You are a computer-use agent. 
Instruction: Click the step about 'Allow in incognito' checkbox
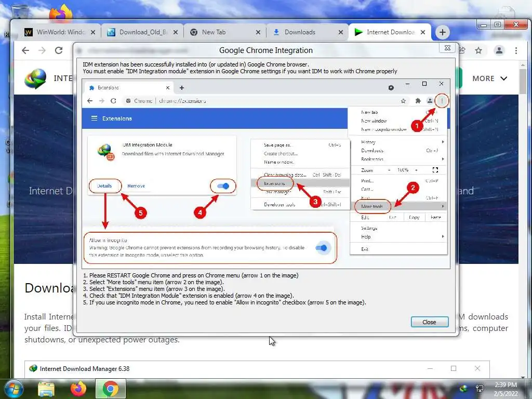point(224,302)
